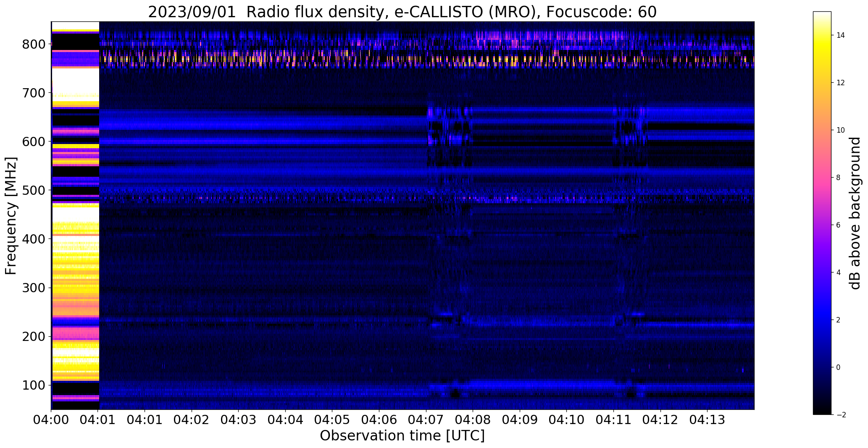Click the 800 frequency tick label
The height and width of the screenshot is (448, 868).
(34, 44)
